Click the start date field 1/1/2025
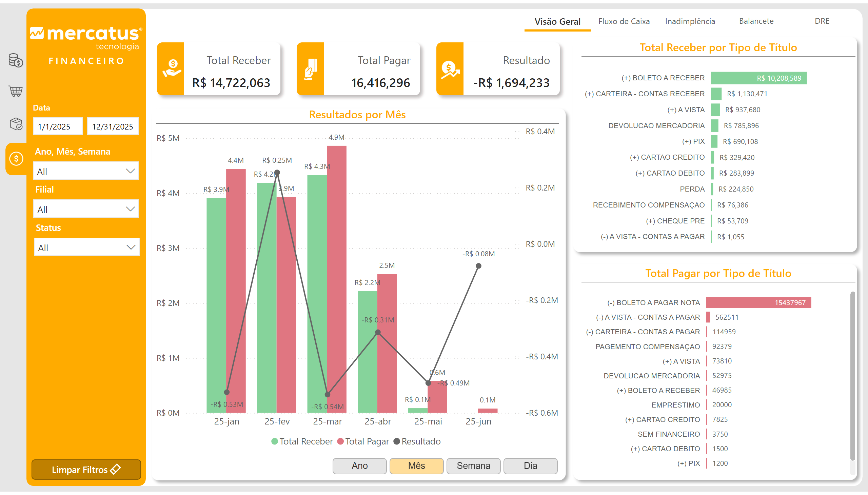The height and width of the screenshot is (495, 868). 58,126
